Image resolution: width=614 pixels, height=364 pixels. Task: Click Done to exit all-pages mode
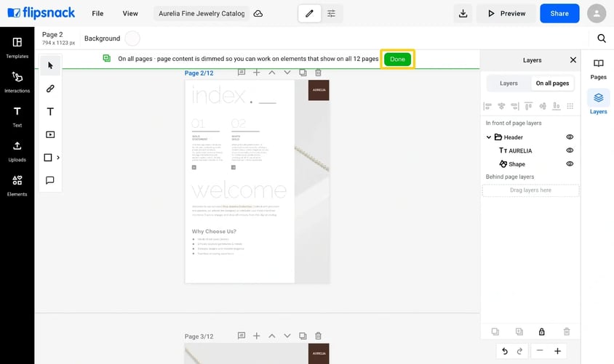[397, 59]
